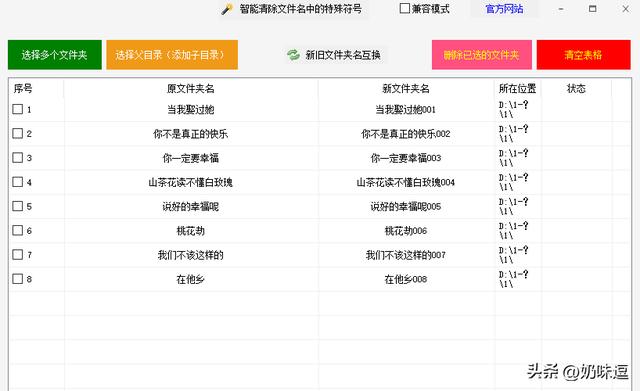Click new name cell 我们不该这样的007
This screenshot has height=391, width=640.
[406, 255]
